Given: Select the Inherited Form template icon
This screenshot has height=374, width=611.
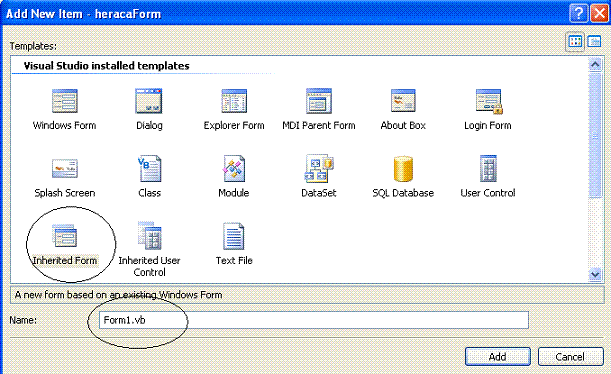Looking at the screenshot, I should tap(65, 236).
